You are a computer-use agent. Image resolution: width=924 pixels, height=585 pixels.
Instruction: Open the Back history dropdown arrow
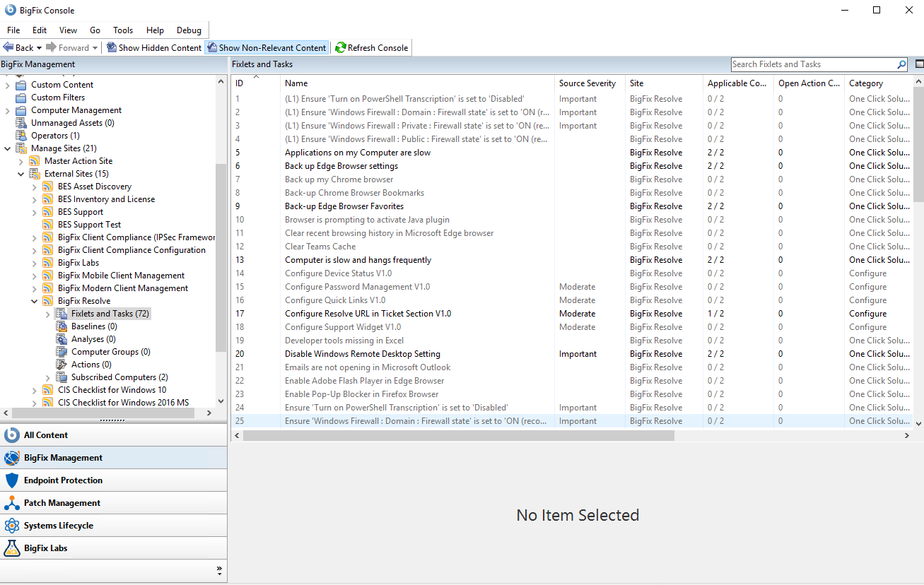(x=39, y=47)
